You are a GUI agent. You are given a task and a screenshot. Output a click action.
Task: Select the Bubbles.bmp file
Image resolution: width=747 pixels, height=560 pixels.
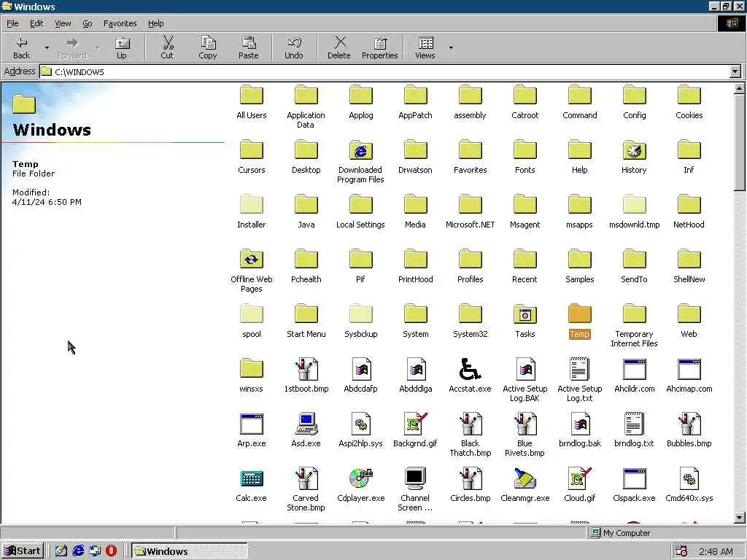tap(689, 430)
